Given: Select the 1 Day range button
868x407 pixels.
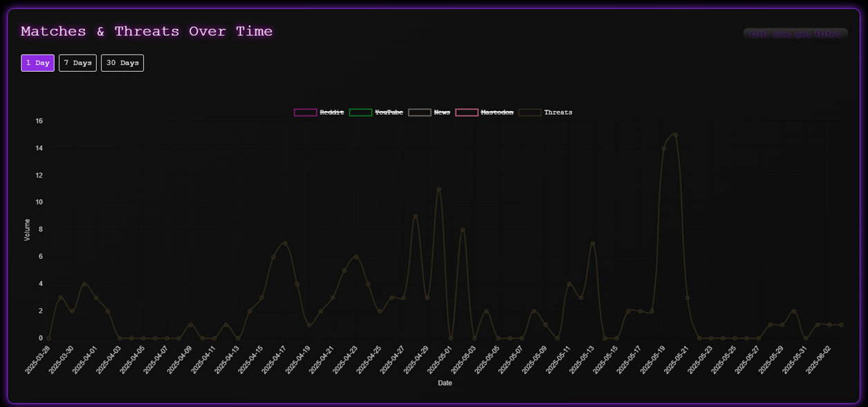Looking at the screenshot, I should click(37, 63).
